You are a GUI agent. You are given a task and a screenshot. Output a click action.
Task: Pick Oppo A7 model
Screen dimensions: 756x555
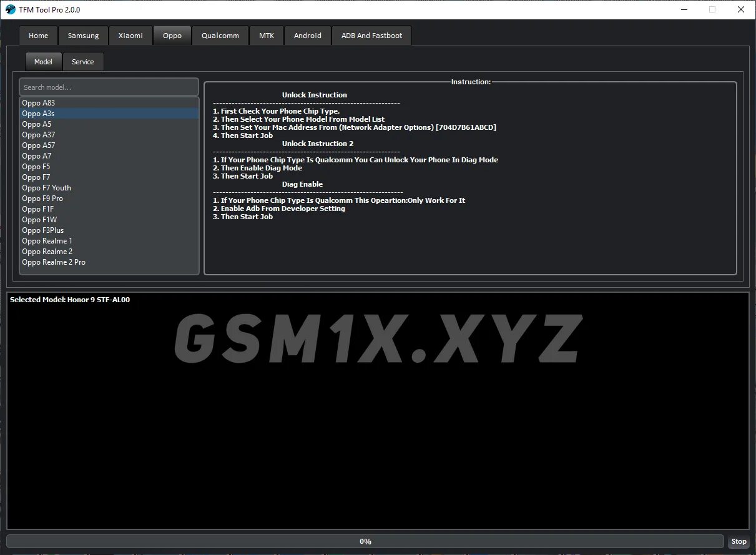coord(109,156)
